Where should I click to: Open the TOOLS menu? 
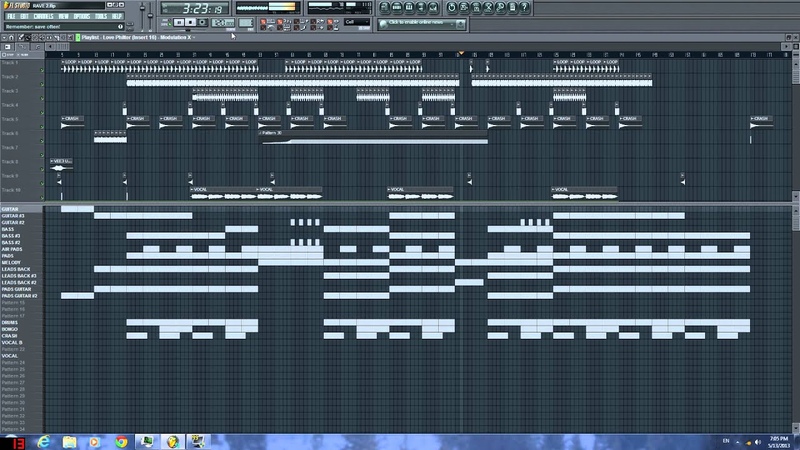(x=101, y=16)
